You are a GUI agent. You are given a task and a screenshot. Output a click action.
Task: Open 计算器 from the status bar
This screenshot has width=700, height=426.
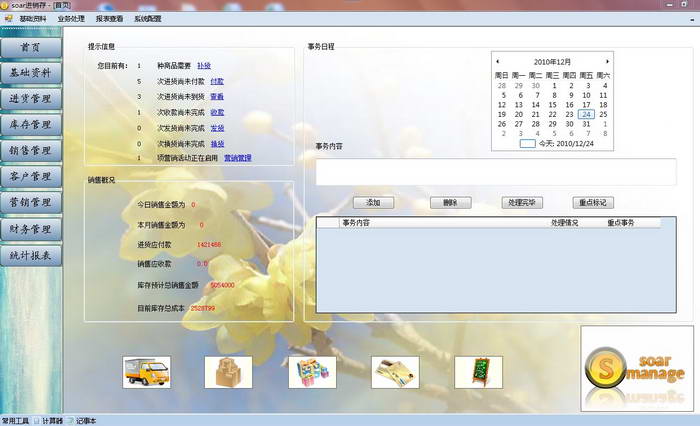click(x=49, y=421)
